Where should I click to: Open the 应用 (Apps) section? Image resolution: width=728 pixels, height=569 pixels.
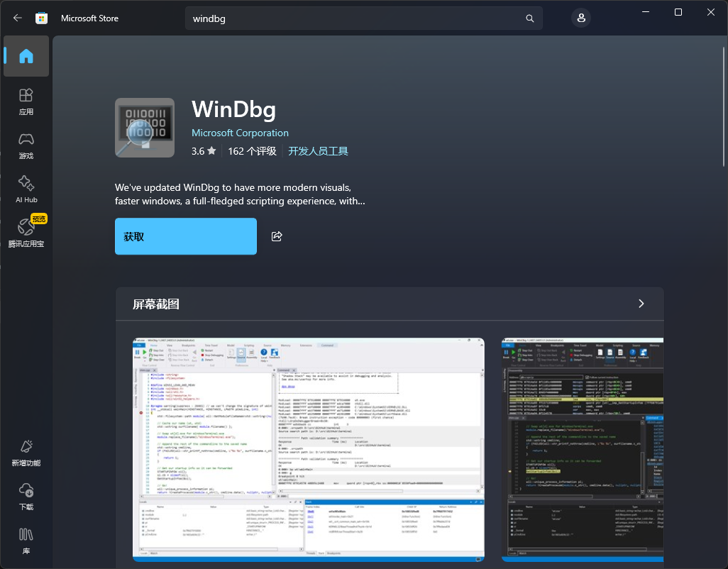(26, 101)
